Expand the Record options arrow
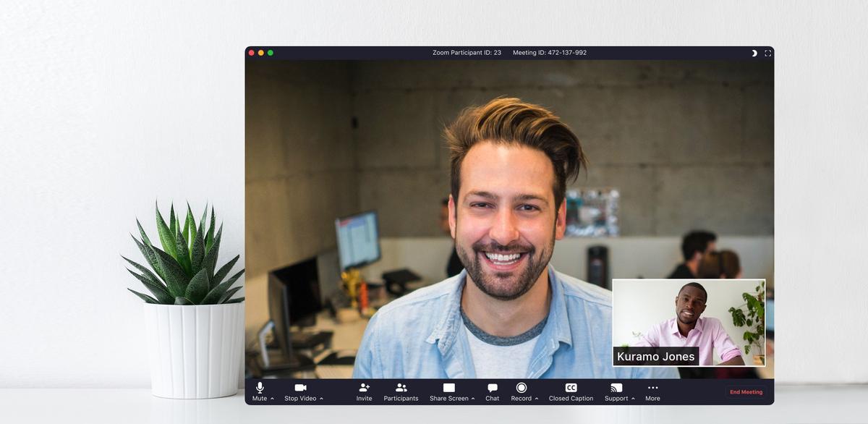The image size is (868, 424). 537,399
